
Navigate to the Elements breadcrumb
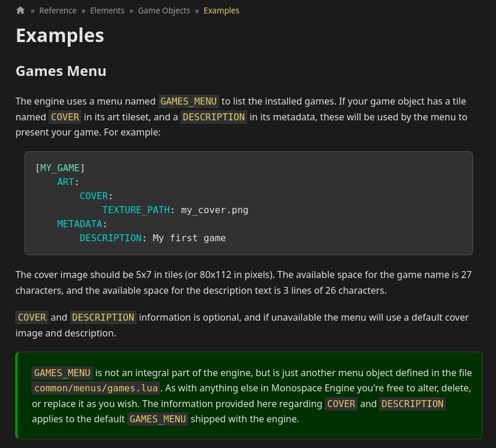pos(107,11)
